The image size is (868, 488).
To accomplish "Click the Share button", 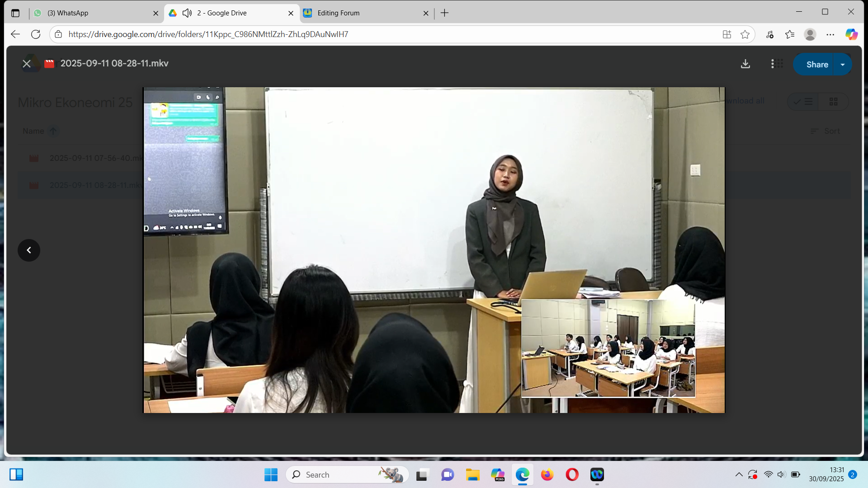I will click(x=816, y=65).
